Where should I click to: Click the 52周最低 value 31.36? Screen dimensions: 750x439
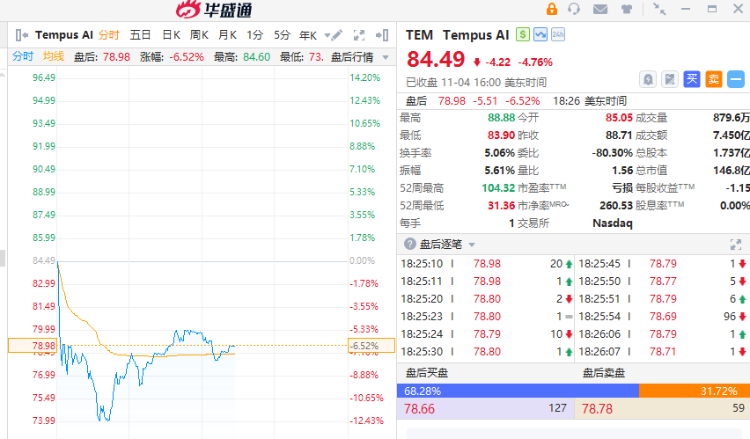[501, 206]
